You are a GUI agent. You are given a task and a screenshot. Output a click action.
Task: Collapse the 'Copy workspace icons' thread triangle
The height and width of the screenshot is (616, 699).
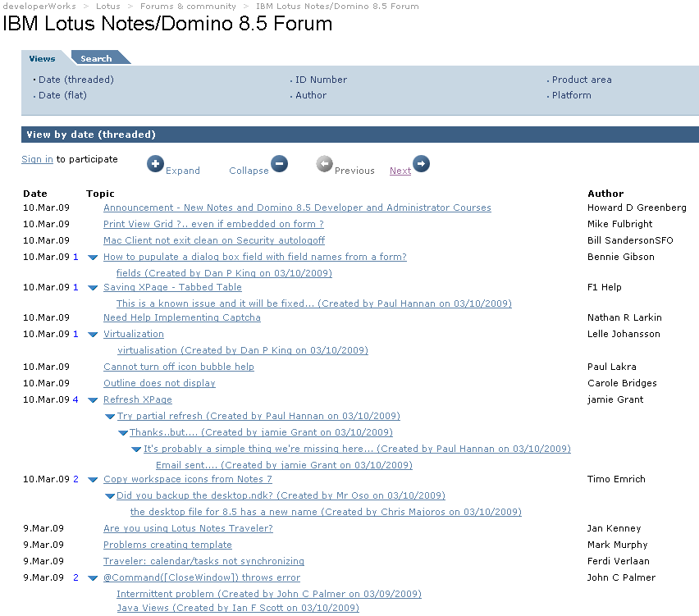(93, 480)
